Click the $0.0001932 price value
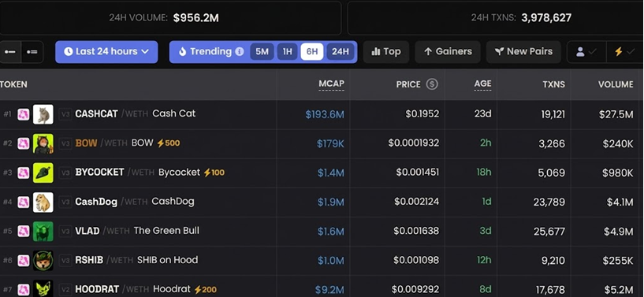This screenshot has height=297, width=644. 414,143
